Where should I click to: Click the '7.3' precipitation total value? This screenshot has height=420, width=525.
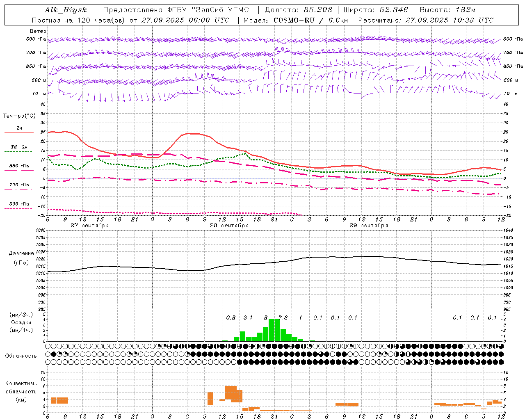pos(283,317)
